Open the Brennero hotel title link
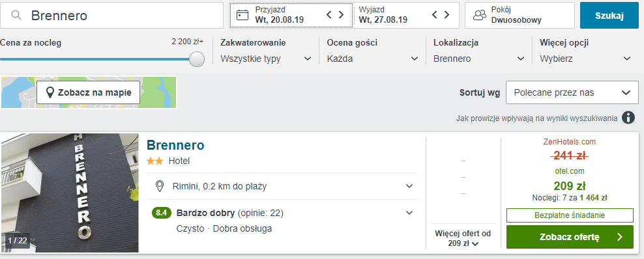This screenshot has height=259, width=644. coord(175,145)
